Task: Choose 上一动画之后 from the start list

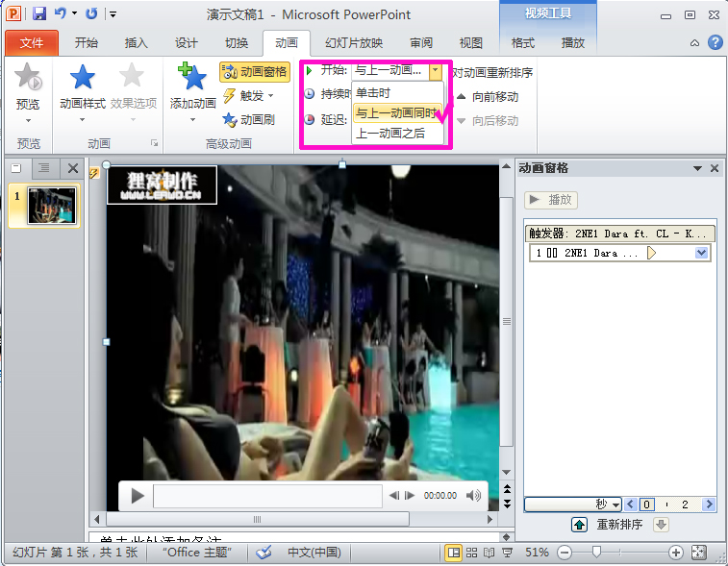Action: tap(397, 134)
